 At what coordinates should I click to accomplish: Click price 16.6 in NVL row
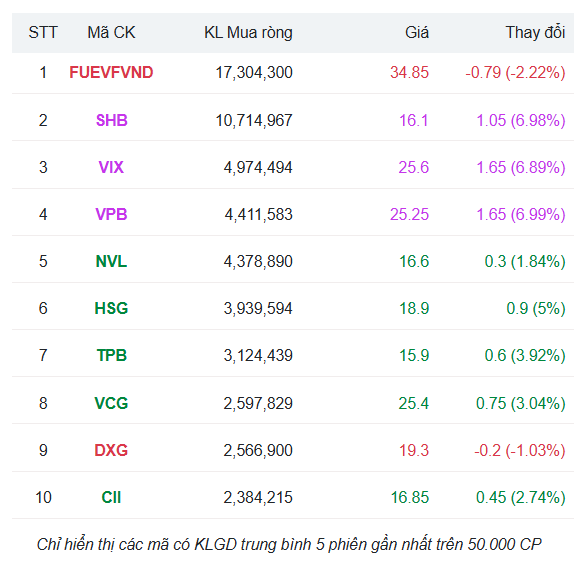(414, 261)
